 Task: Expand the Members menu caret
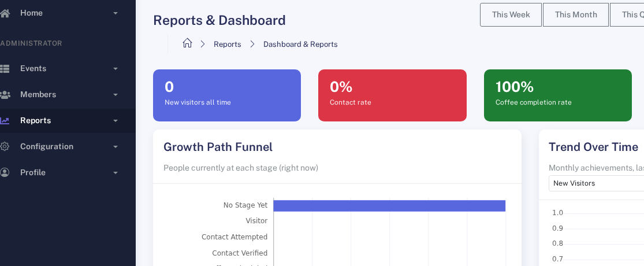coord(116,95)
